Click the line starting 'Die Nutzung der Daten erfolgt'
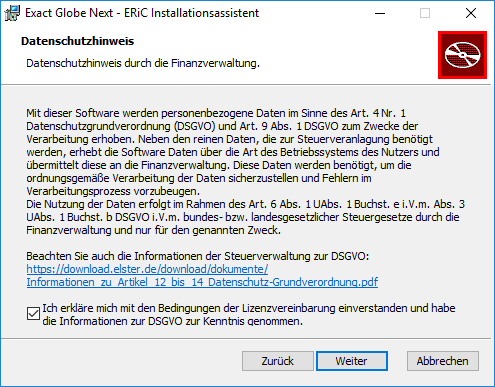Image resolution: width=495 pixels, height=387 pixels. coord(246,204)
